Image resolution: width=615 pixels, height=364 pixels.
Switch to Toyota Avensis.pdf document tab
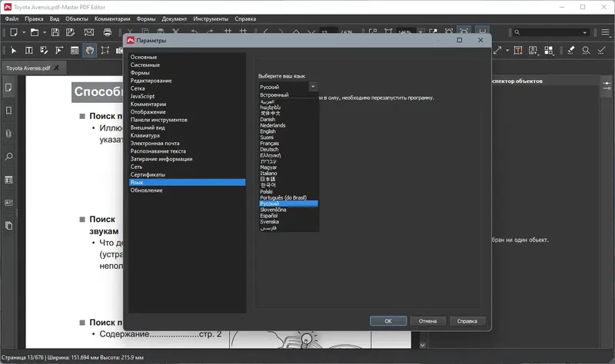(28, 68)
